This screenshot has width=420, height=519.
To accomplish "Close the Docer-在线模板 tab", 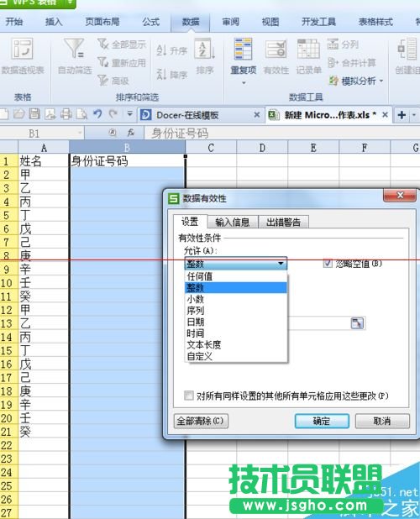I will click(x=256, y=115).
